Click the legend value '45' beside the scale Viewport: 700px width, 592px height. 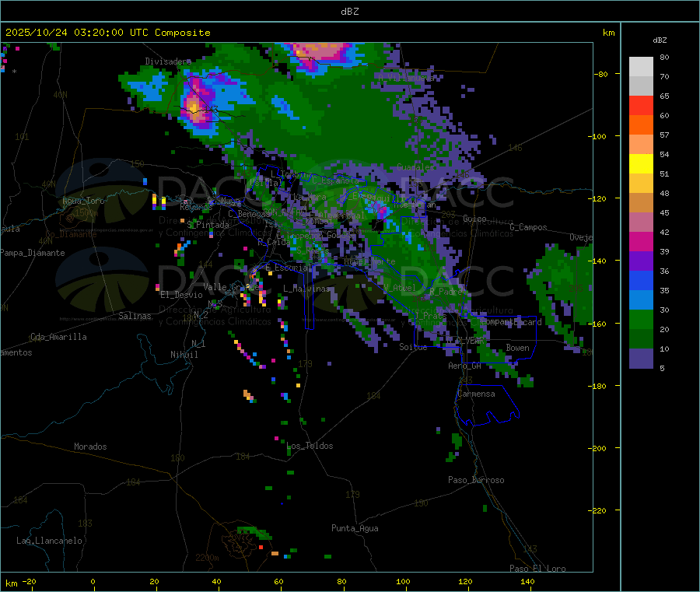(x=664, y=213)
